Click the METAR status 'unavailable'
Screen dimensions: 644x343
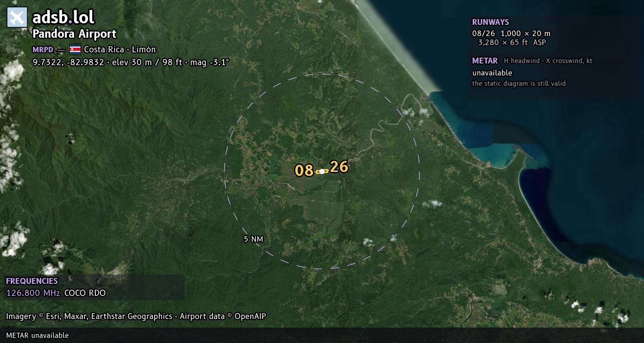point(492,73)
